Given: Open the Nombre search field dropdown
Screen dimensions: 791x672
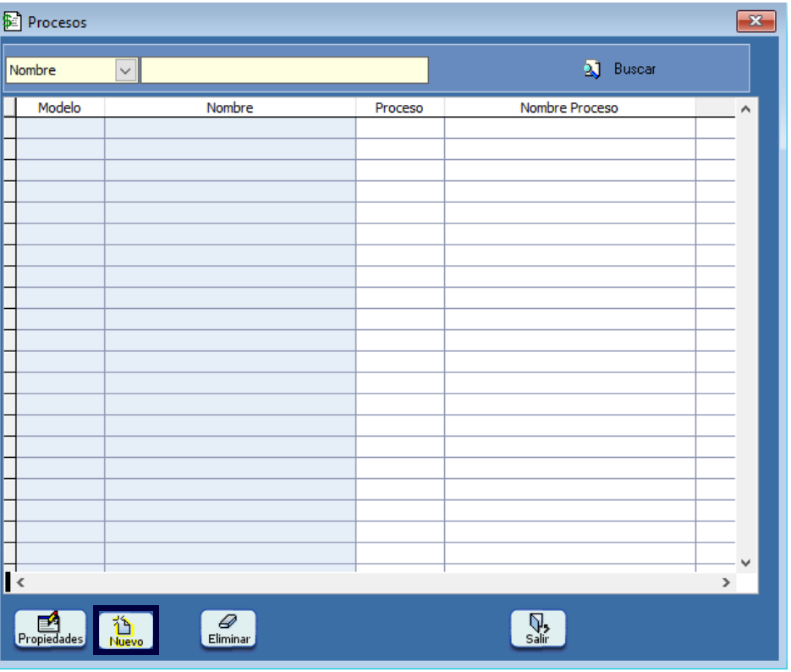Looking at the screenshot, I should [125, 70].
